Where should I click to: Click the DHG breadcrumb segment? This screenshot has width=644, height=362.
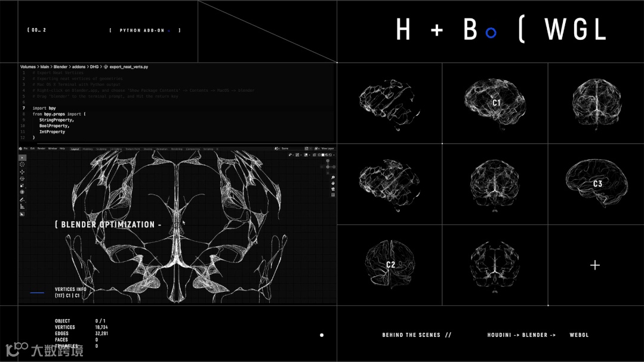[x=94, y=66]
